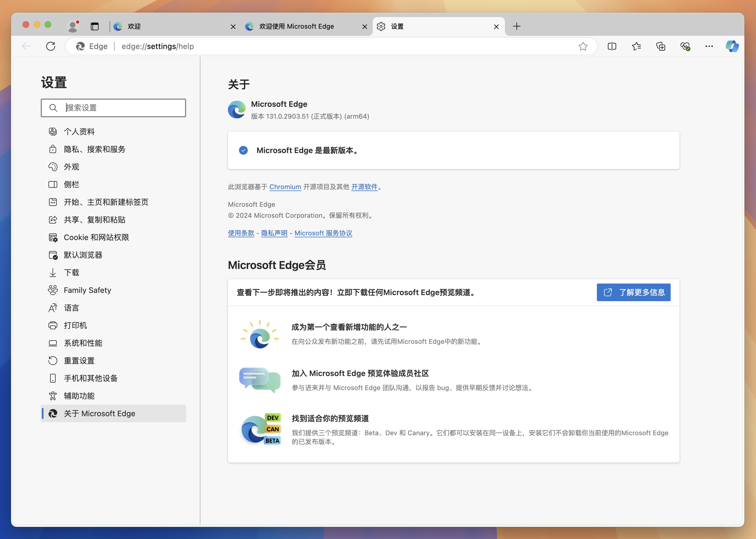
Task: Click 找到适合你的预览频道 heading
Action: pyautogui.click(x=330, y=418)
